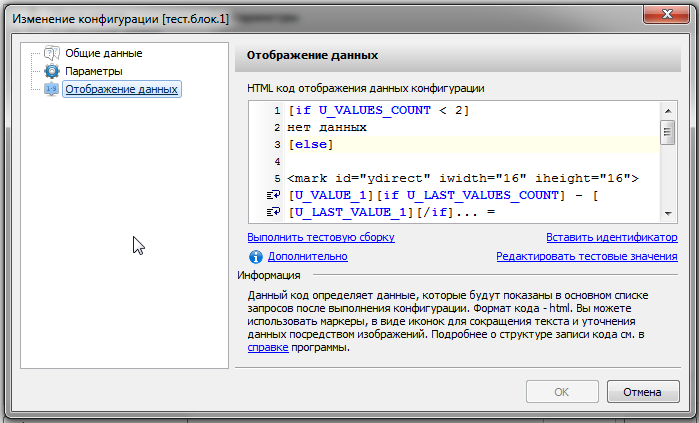Open the Параметры section
This screenshot has height=423, width=699.
94,72
